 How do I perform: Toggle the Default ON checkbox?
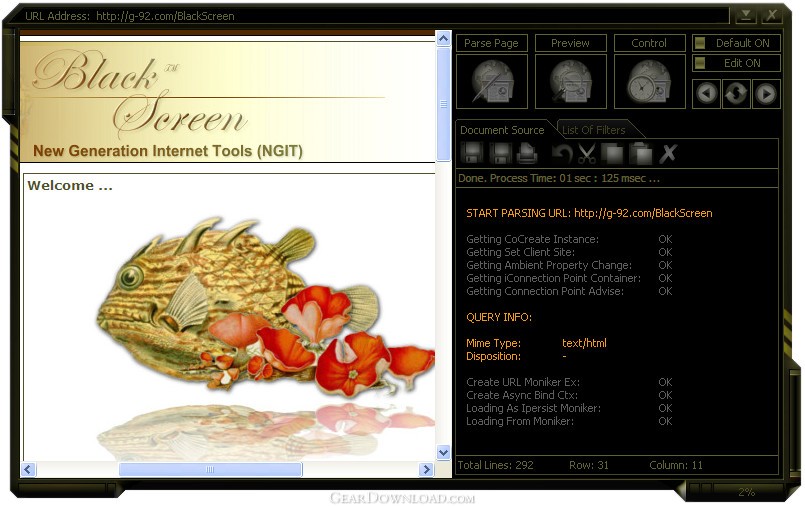(700, 43)
